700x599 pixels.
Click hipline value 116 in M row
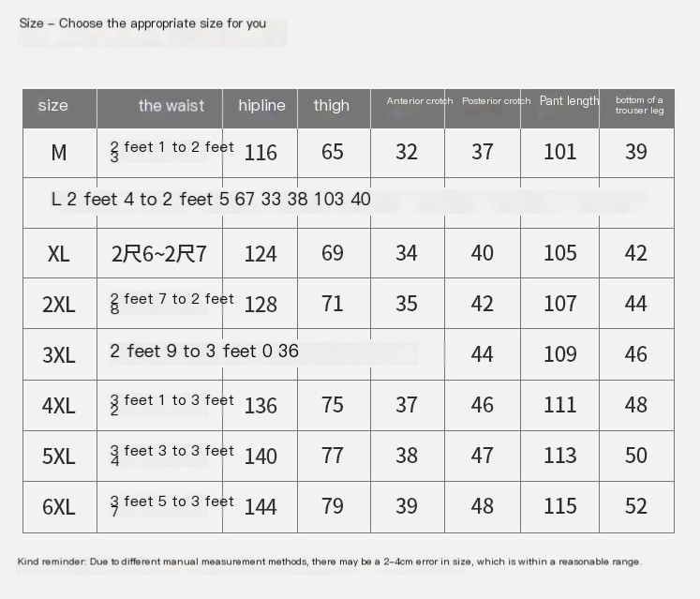pos(261,153)
